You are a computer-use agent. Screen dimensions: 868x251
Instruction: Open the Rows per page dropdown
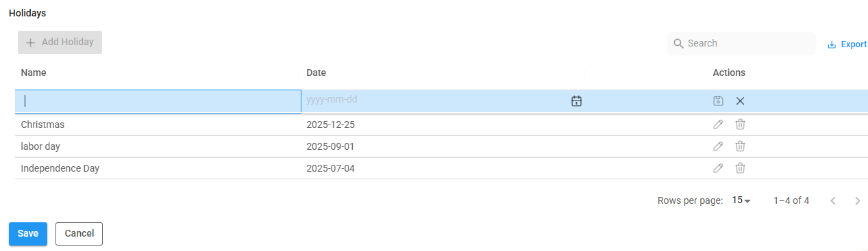click(x=741, y=200)
